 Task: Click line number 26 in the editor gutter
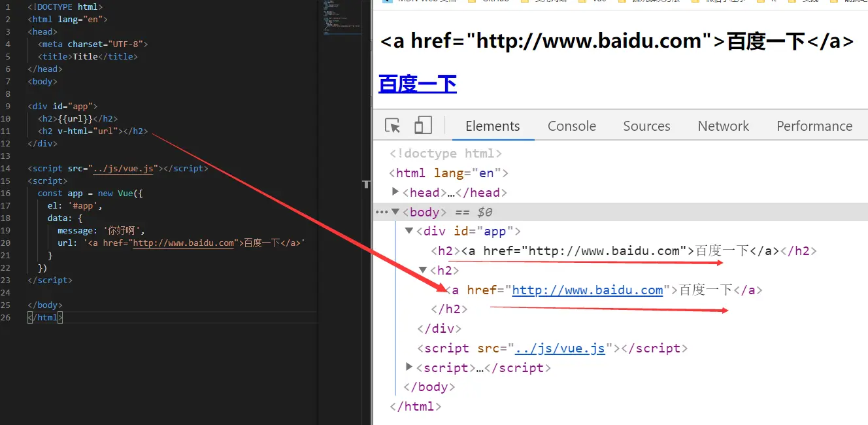tap(6, 317)
